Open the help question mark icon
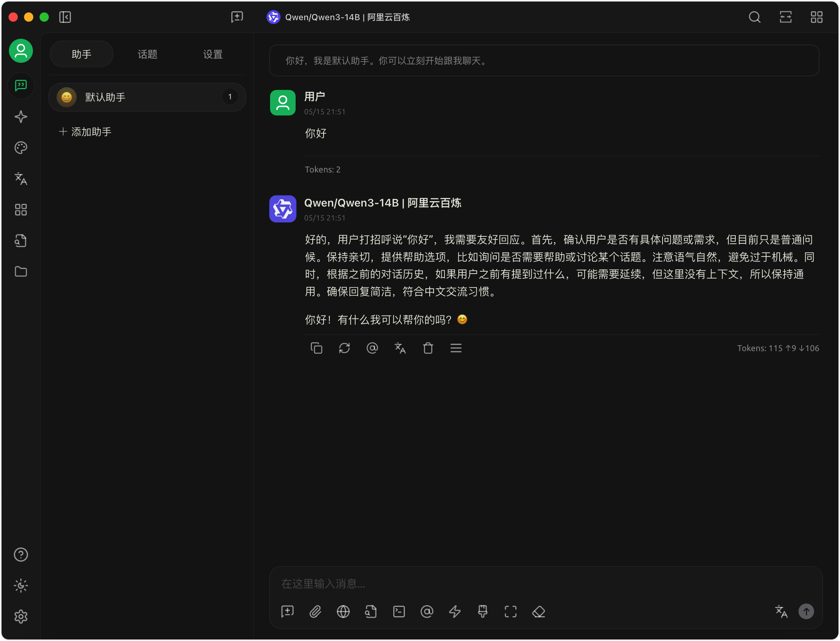The image size is (840, 641). click(x=21, y=555)
